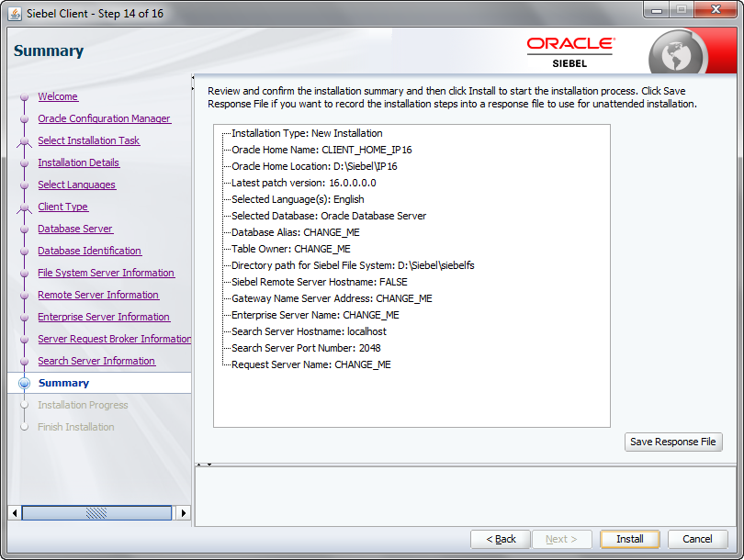Click Save Response File button
The height and width of the screenshot is (560, 744).
(673, 442)
